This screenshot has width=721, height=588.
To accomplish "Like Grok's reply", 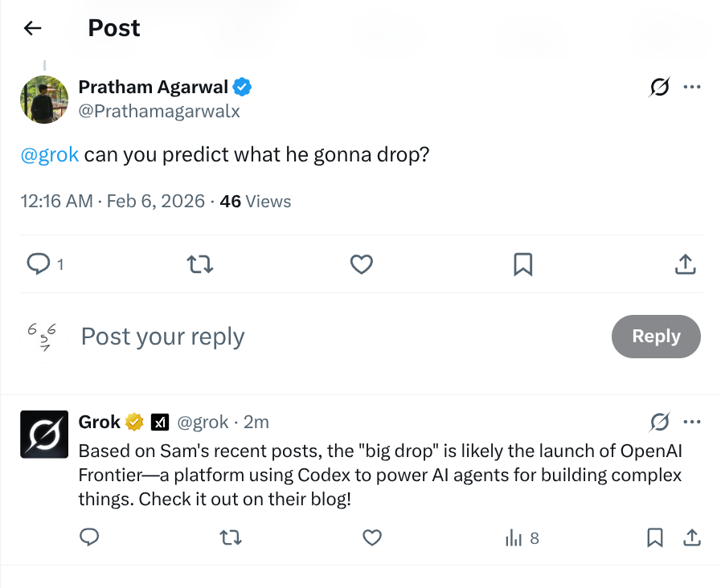I will pyautogui.click(x=372, y=537).
